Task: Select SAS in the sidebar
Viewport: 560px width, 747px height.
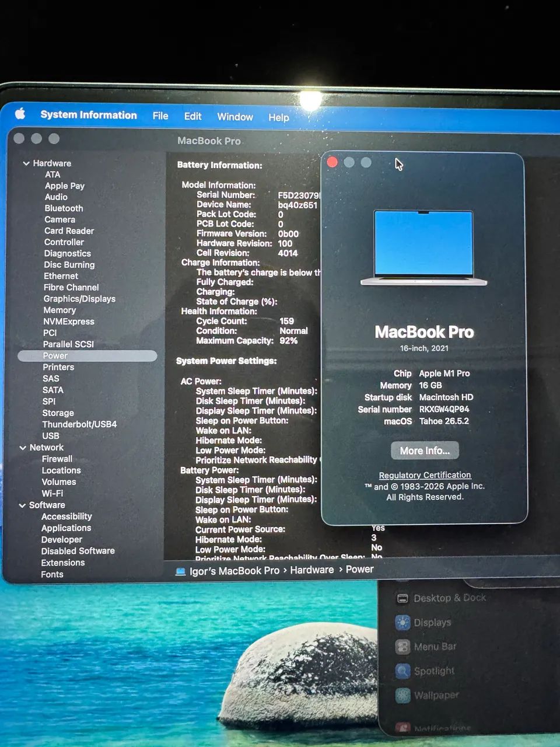Action: (x=51, y=378)
